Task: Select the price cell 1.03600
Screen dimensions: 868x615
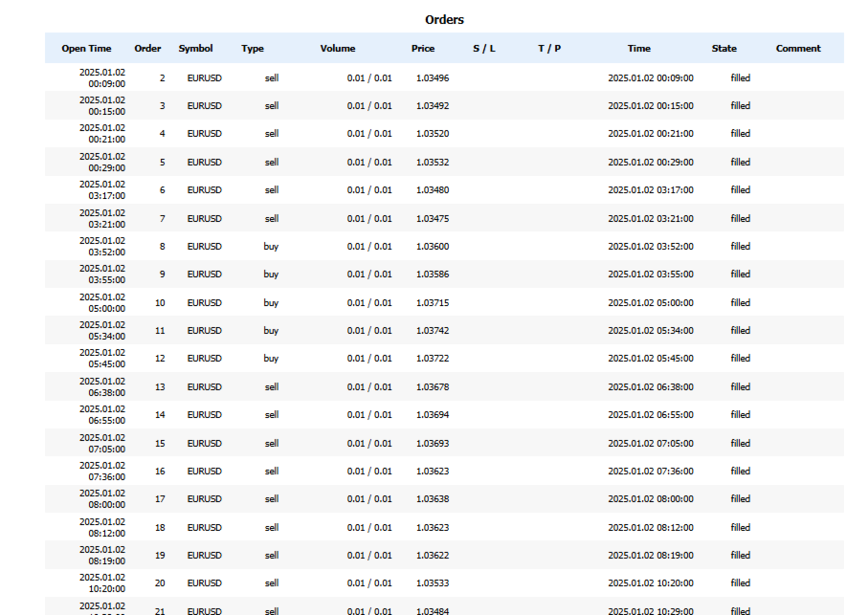Action: click(433, 246)
